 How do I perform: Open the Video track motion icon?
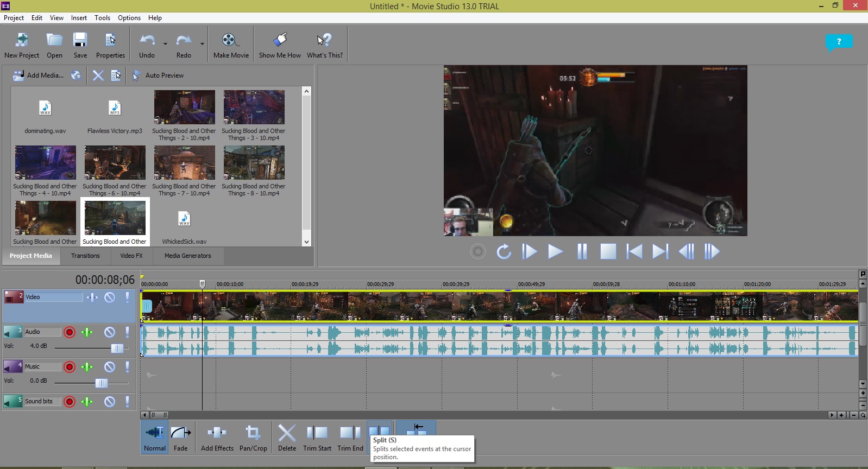pos(92,297)
